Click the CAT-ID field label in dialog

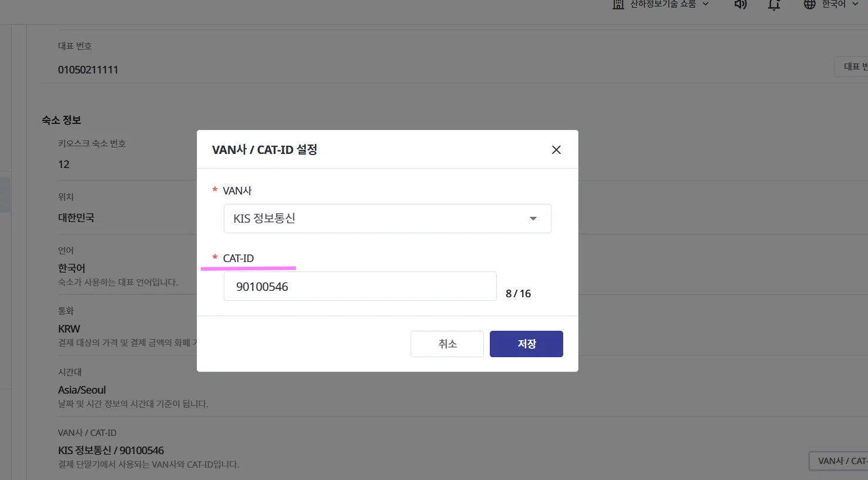(x=238, y=259)
